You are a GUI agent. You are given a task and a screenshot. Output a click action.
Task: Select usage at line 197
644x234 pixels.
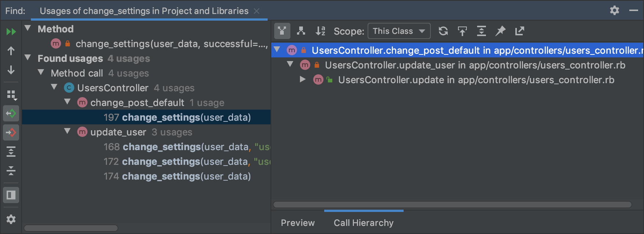(x=146, y=117)
